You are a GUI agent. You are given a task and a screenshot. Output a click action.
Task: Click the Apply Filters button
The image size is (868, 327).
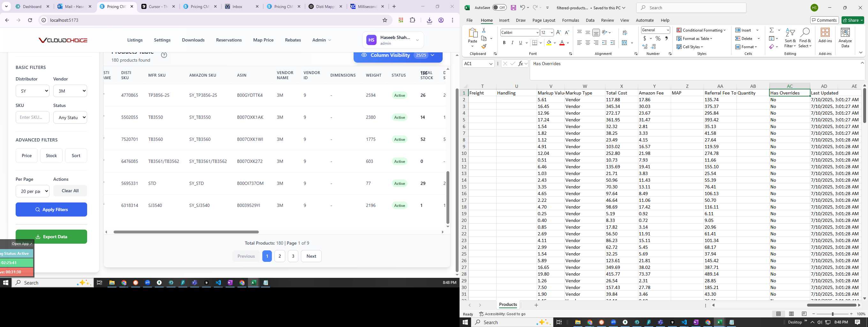click(51, 209)
